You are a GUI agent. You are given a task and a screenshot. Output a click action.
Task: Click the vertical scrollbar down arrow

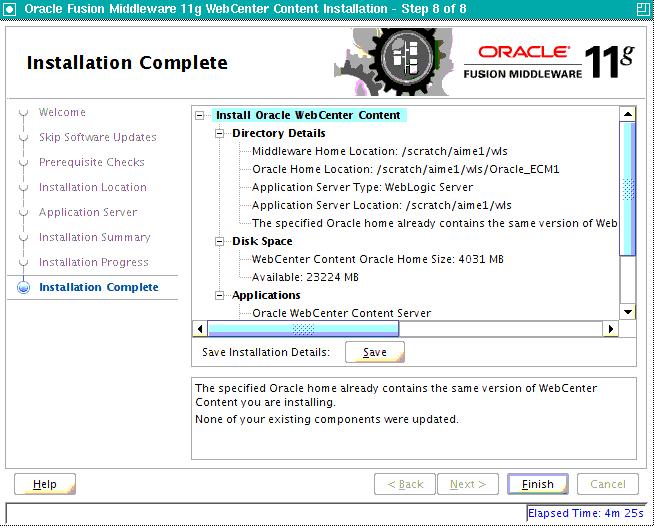[628, 311]
